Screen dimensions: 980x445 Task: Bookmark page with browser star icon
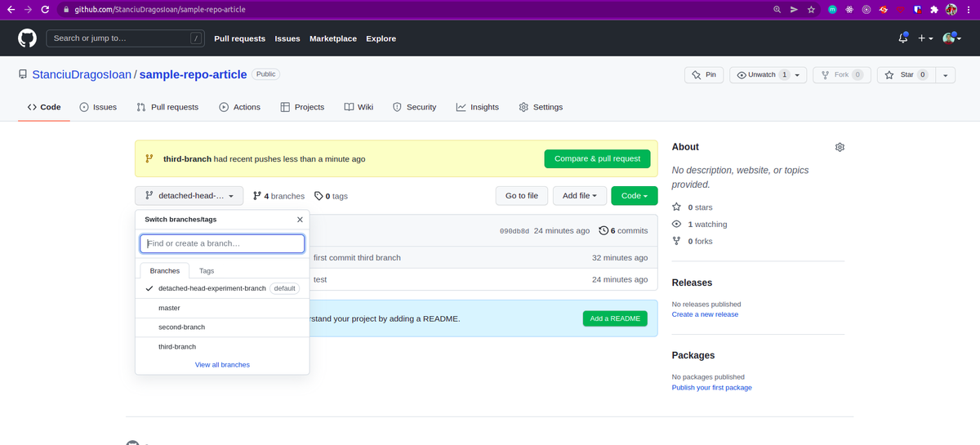tap(811, 10)
